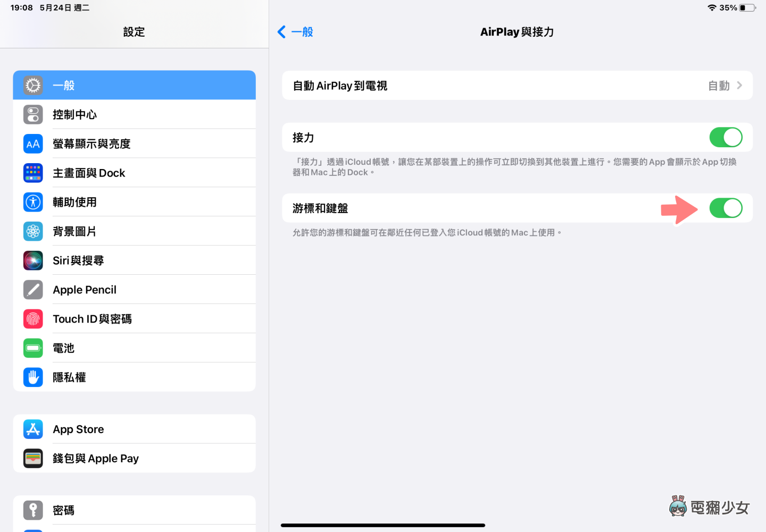
Task: Expand the 自動 AirPlay到電視 chevron
Action: [739, 86]
